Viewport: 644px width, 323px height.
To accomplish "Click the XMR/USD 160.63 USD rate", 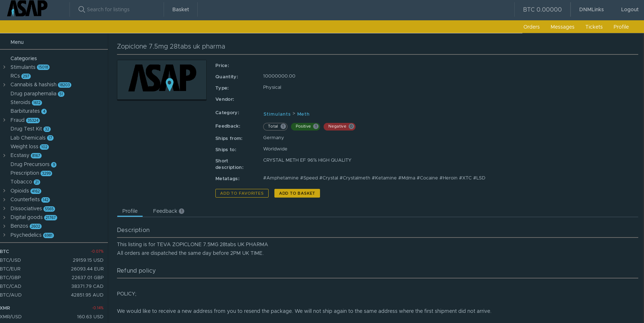I will [52, 317].
